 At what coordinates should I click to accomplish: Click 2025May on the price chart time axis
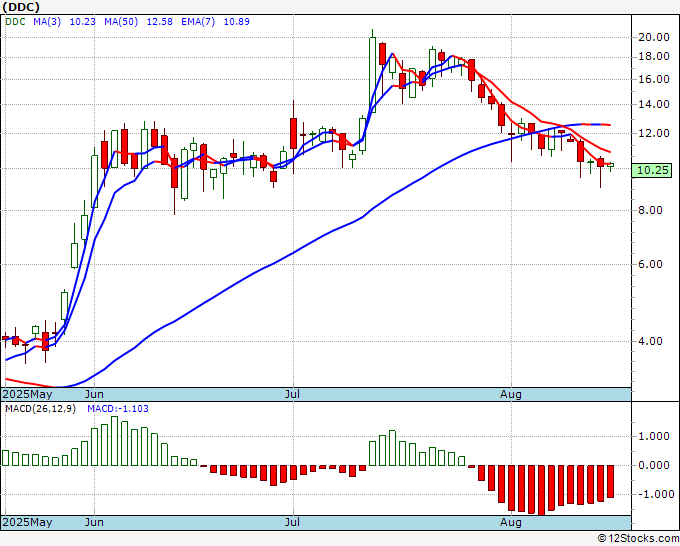[x=28, y=394]
